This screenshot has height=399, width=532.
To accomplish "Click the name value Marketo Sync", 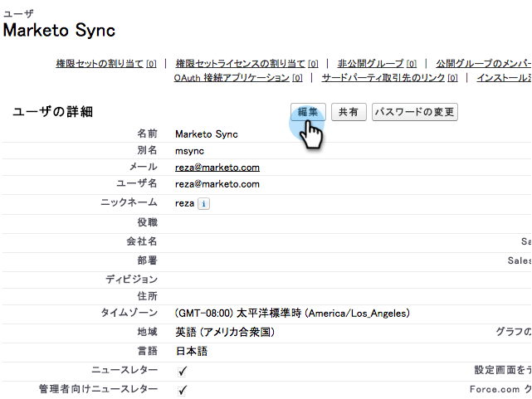I will pyautogui.click(x=207, y=134).
